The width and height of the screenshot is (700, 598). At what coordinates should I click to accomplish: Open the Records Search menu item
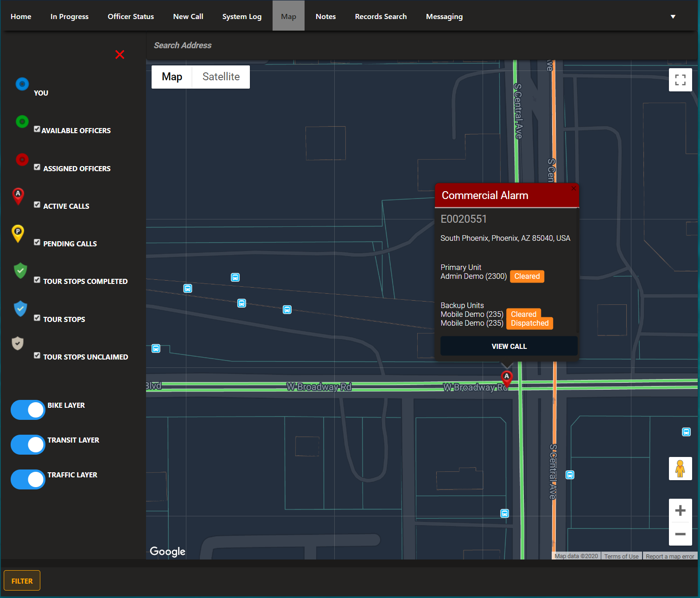tap(381, 16)
